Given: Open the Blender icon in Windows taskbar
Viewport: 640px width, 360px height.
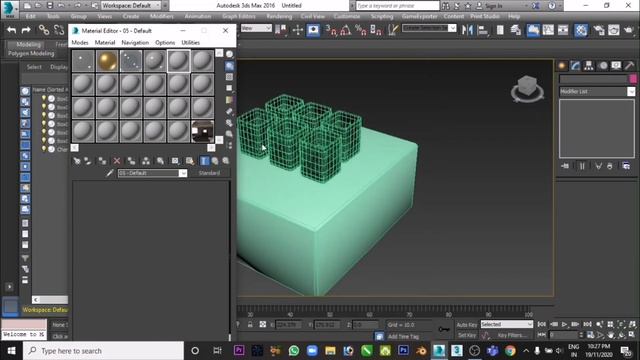Looking at the screenshot, I should coord(421,351).
